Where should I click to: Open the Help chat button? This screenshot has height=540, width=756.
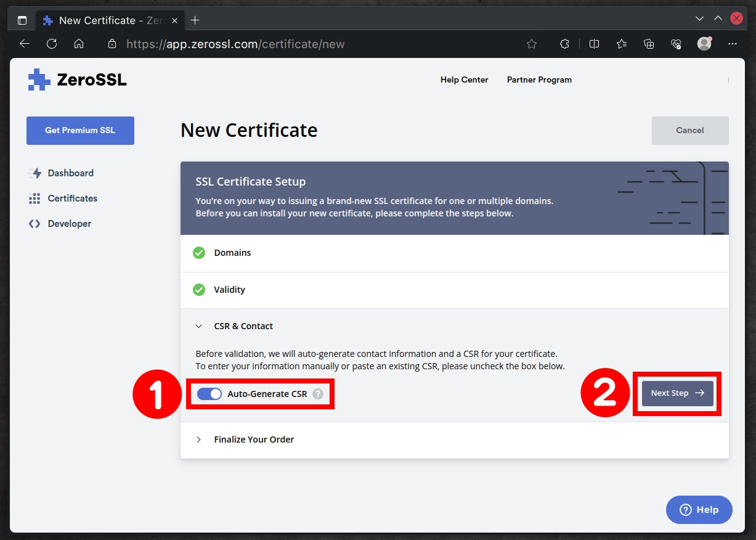(x=699, y=510)
